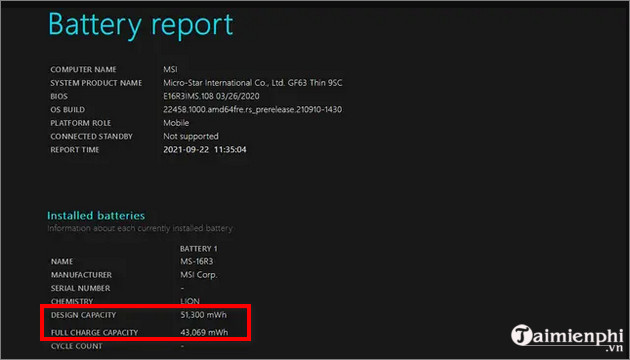Image resolution: width=630 pixels, height=360 pixels.
Task: Select the CYCLE COUNT label
Action: [x=76, y=346]
